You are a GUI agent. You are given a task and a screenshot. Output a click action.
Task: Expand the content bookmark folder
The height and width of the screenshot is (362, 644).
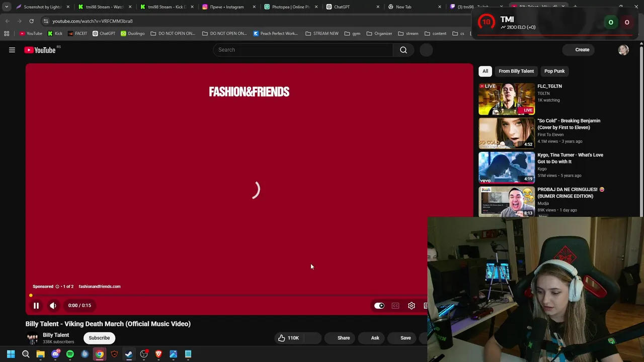coord(435,34)
